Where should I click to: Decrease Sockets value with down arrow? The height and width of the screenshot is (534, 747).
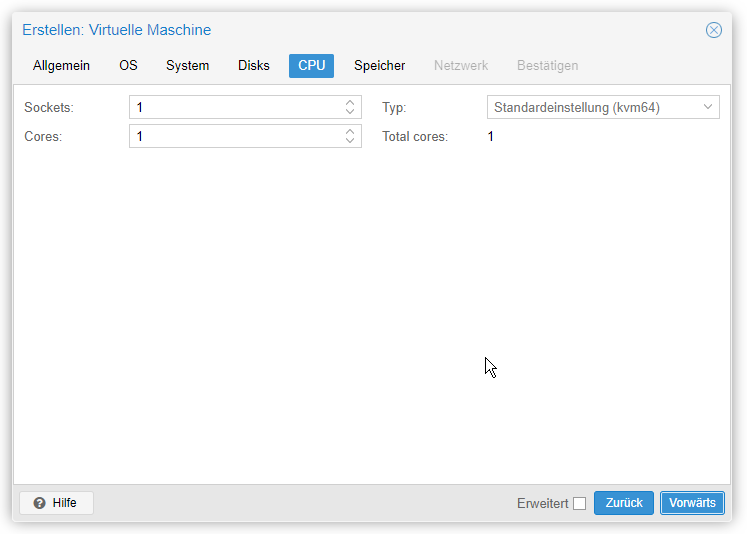pyautogui.click(x=350, y=111)
